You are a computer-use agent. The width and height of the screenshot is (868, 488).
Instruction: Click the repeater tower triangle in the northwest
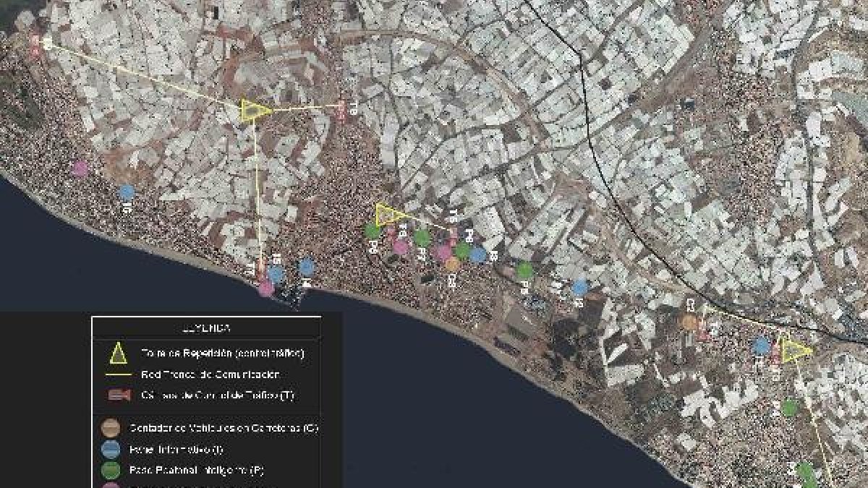coord(254,110)
